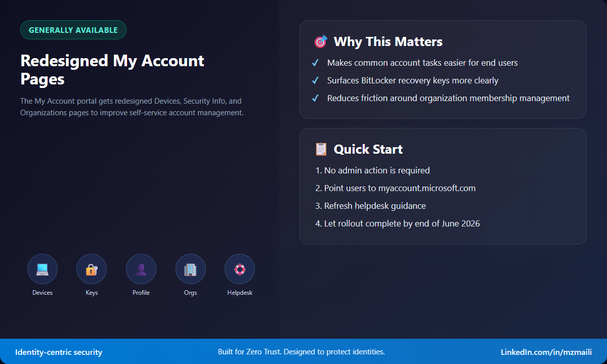
Task: Click the target icon beside Why This Matters
Action: point(321,41)
